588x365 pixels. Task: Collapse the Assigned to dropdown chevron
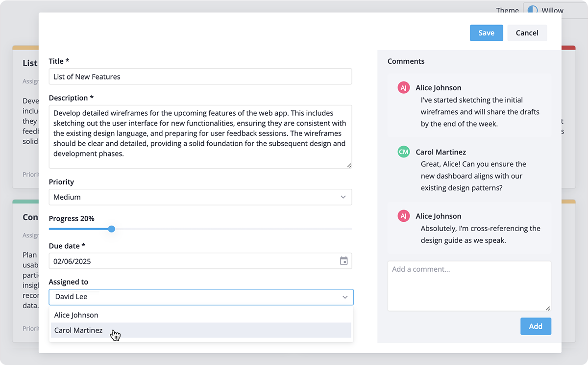coord(345,297)
